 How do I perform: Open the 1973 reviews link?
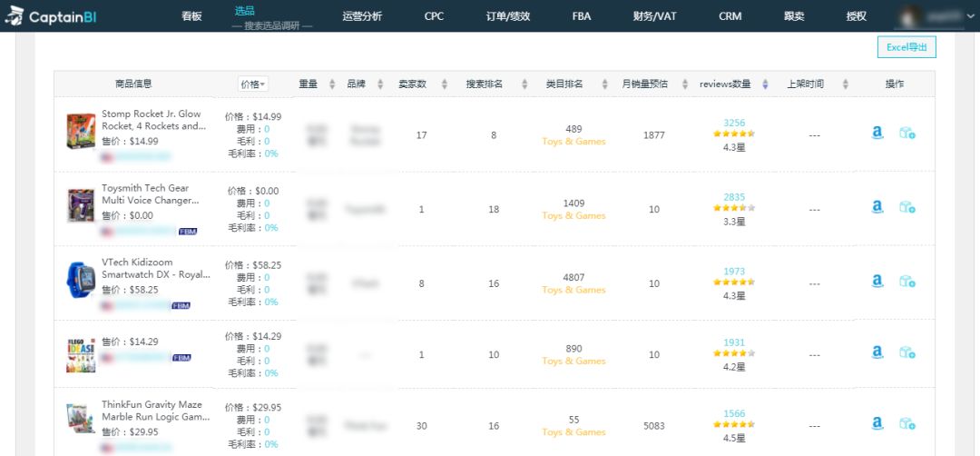click(734, 272)
